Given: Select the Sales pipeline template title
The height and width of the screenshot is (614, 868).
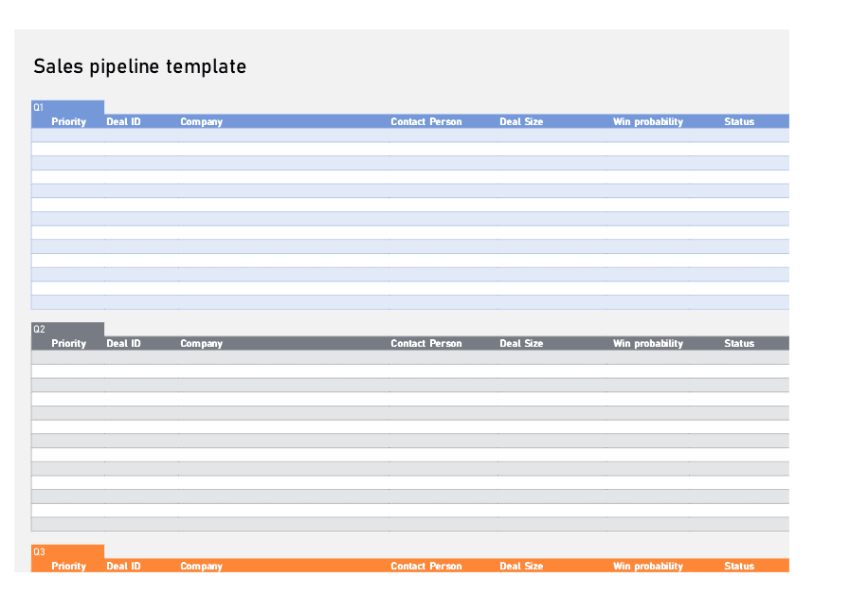Looking at the screenshot, I should click(x=139, y=66).
